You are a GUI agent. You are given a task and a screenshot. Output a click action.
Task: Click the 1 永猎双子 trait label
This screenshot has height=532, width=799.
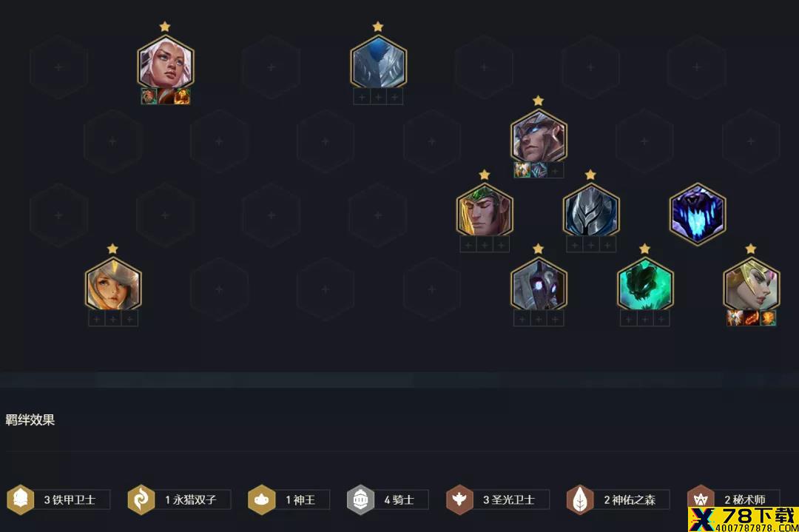tap(191, 500)
